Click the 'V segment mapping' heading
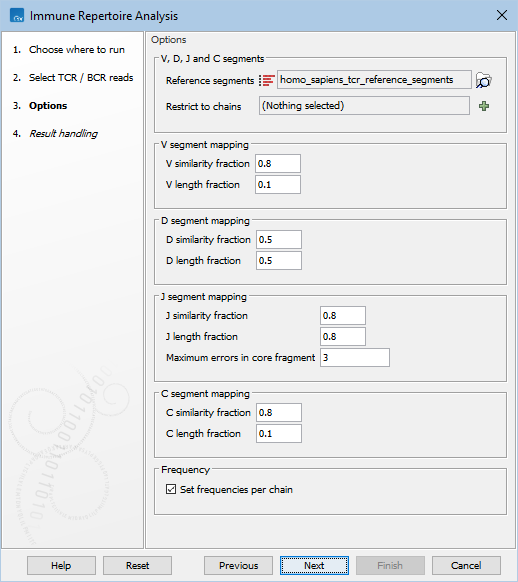Viewport: 518px width, 582px height. click(x=205, y=145)
